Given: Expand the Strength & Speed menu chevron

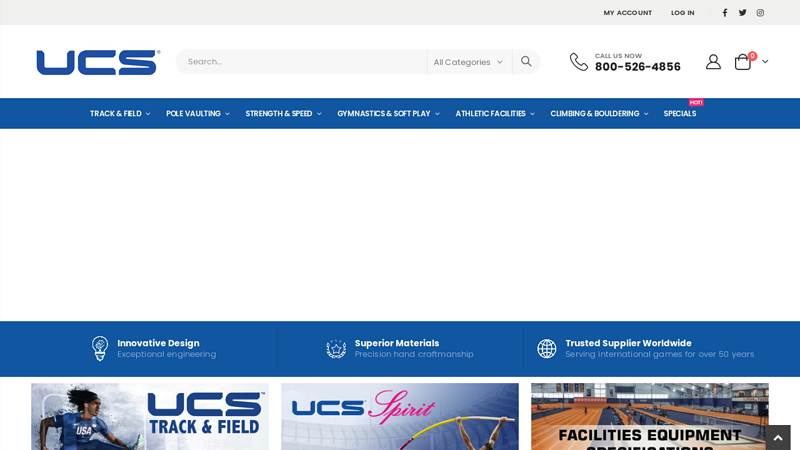Looking at the screenshot, I should pyautogui.click(x=319, y=114).
